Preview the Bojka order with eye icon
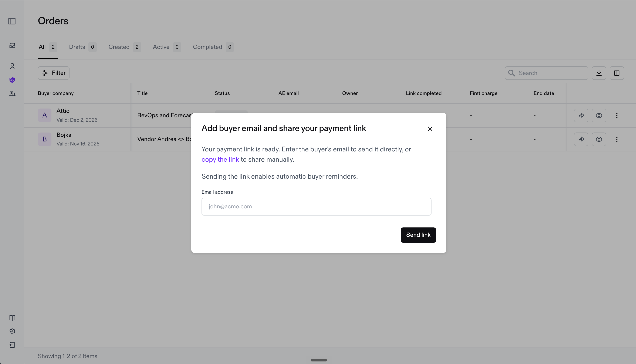Image resolution: width=636 pixels, height=364 pixels. (x=599, y=139)
